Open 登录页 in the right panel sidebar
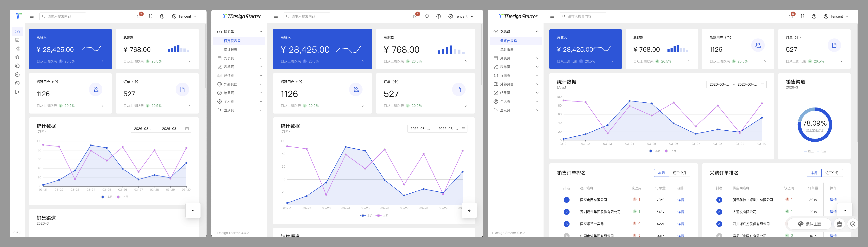 [x=516, y=110]
